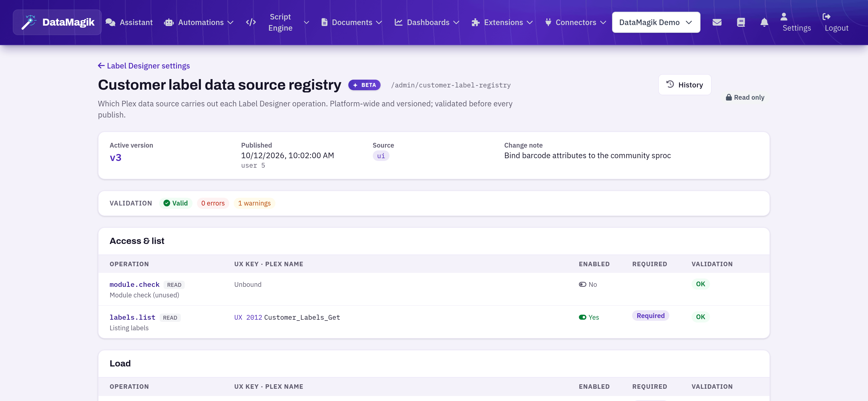Click the Extensions puzzle piece icon
This screenshot has width=868, height=401.
[475, 22]
